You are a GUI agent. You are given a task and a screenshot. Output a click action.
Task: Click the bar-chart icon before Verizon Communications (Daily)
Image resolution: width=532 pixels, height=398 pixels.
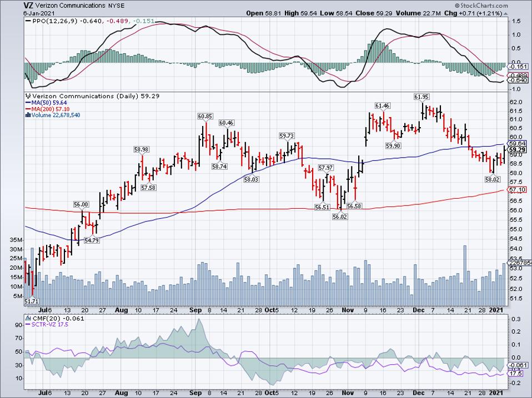(x=28, y=96)
